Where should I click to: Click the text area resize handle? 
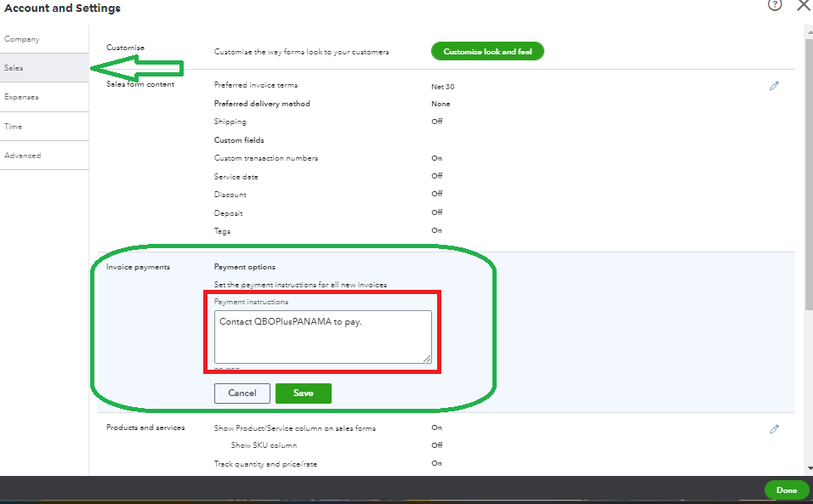pos(427,359)
